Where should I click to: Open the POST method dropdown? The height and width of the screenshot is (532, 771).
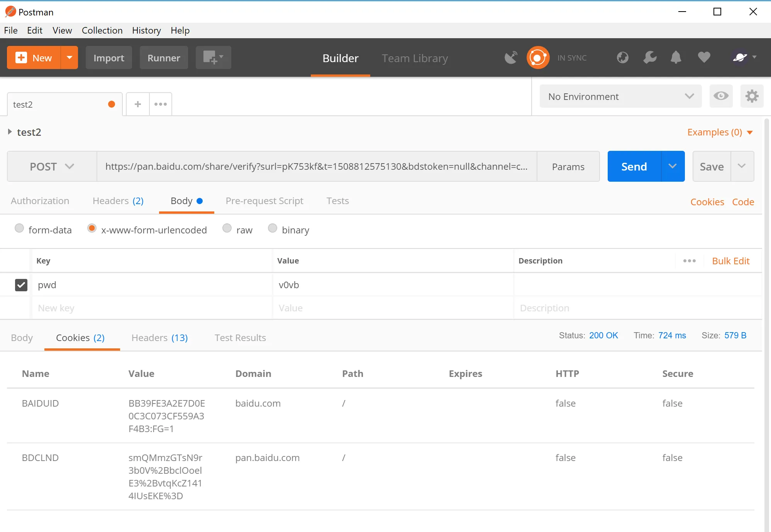pyautogui.click(x=52, y=167)
